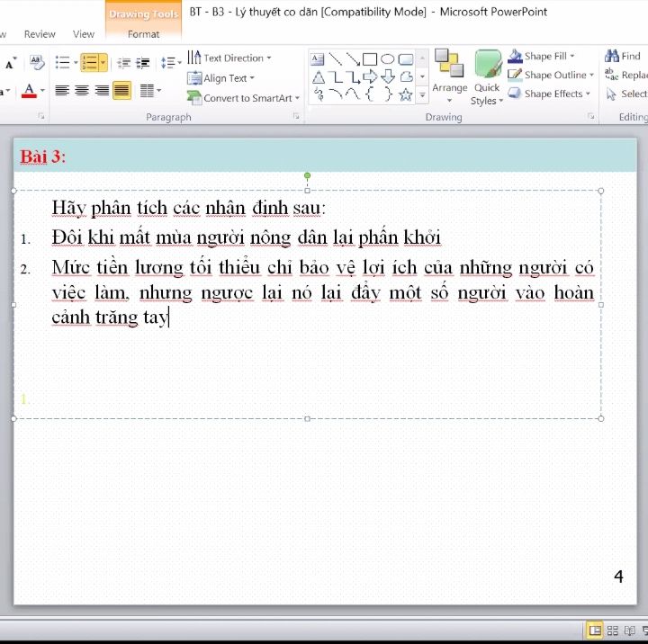Apply the red font color swatch

(x=30, y=91)
